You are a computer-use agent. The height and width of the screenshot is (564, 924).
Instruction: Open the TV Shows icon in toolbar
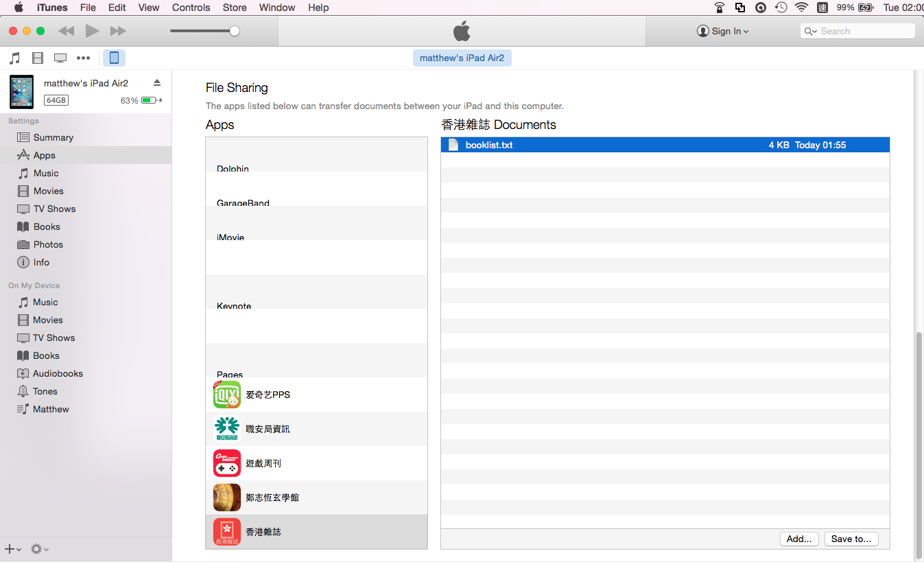60,58
